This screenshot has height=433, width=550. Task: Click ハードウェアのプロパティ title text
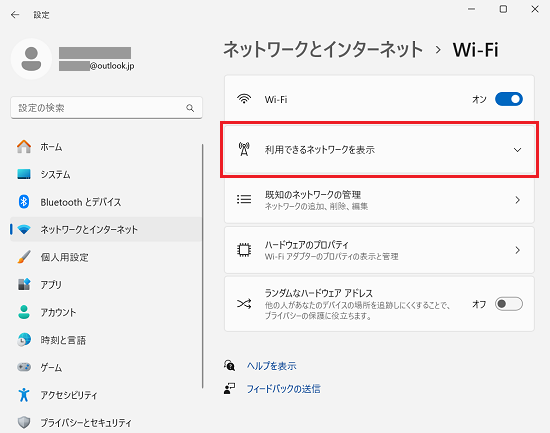click(307, 245)
